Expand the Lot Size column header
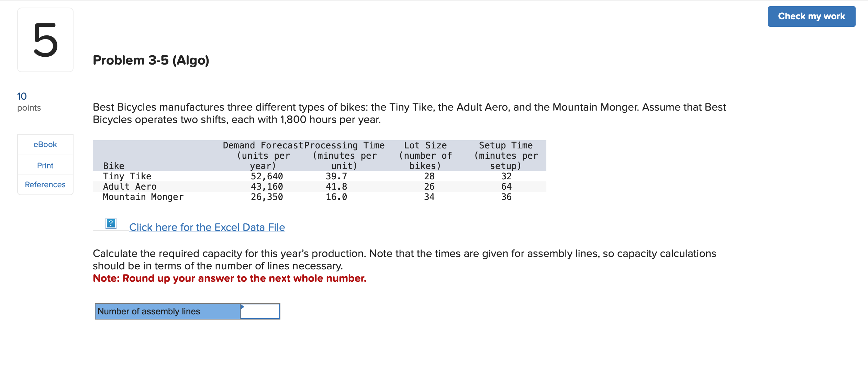 [425, 155]
